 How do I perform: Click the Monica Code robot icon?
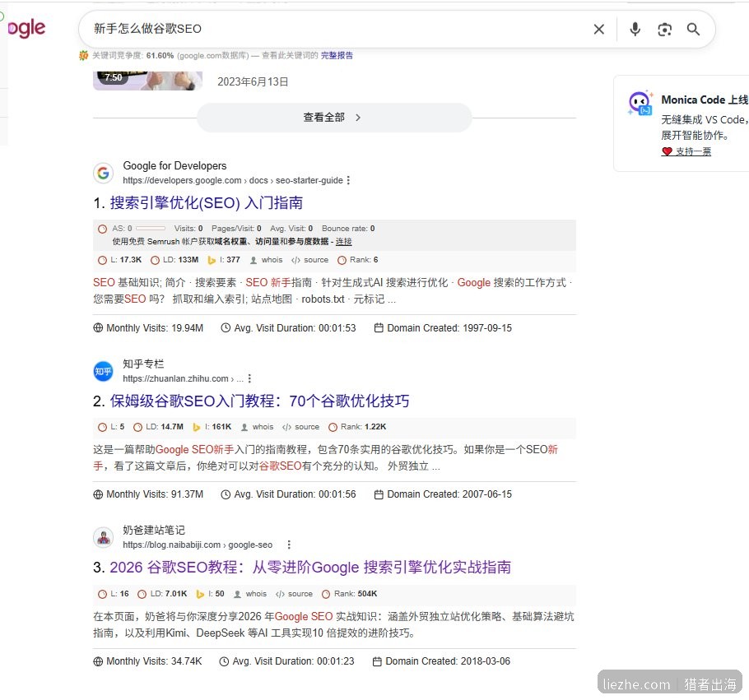click(x=640, y=103)
